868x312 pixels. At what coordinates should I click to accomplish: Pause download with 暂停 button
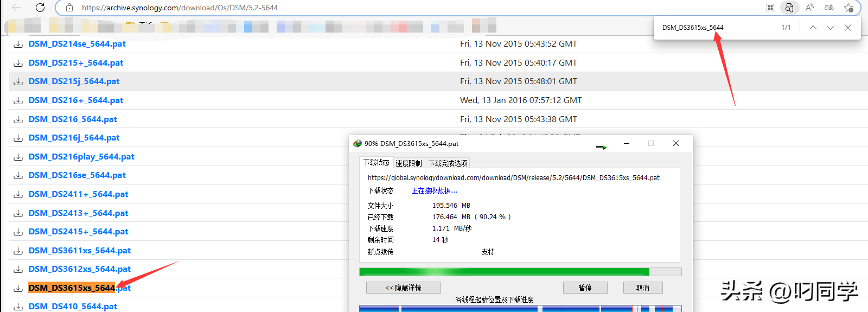click(x=585, y=288)
